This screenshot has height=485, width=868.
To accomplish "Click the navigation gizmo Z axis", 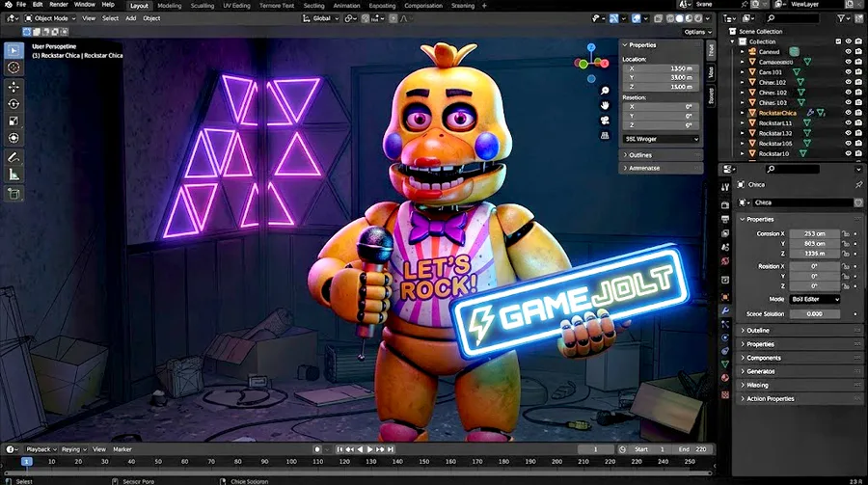I will point(591,47).
